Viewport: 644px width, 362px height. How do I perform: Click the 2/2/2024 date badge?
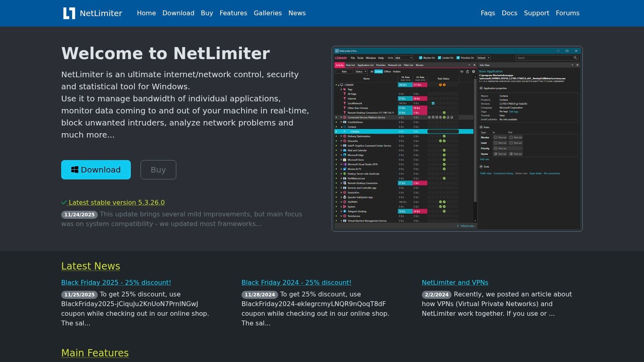tap(437, 295)
